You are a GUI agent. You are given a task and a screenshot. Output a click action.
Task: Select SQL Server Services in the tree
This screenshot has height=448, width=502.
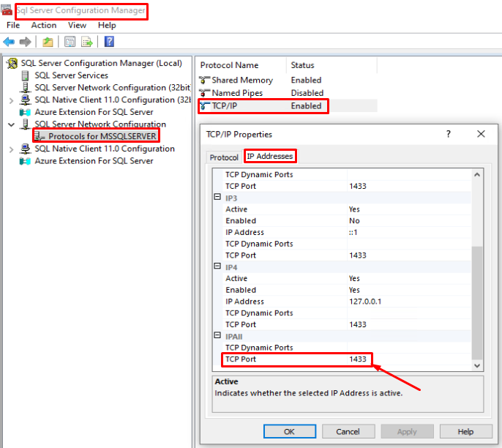point(72,75)
